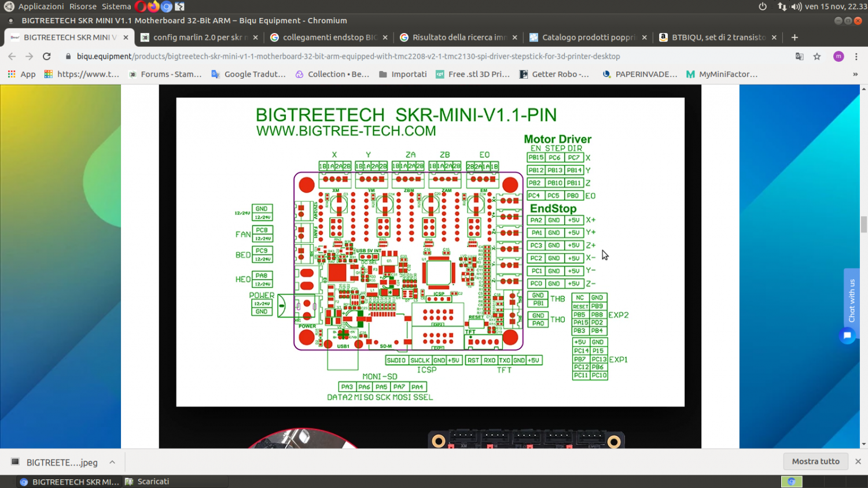Close the BIGTREETECH SKR MINI tab
868x488 pixels.
point(126,37)
